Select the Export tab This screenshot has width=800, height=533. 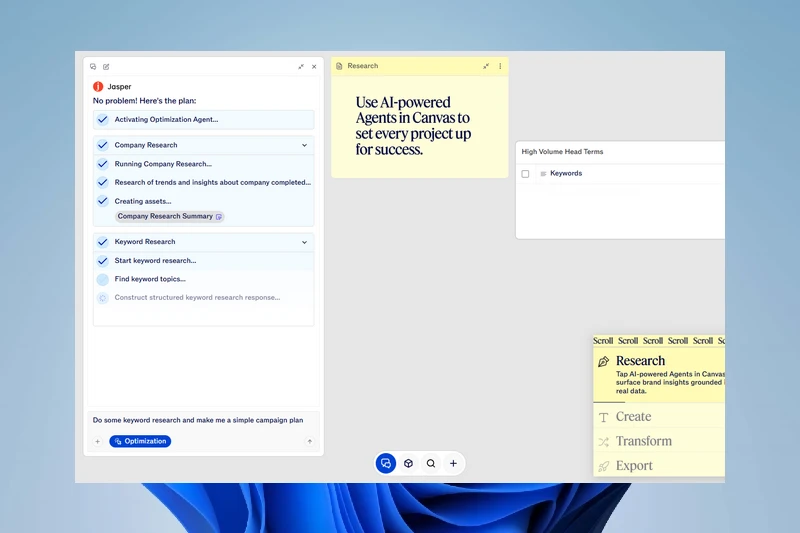point(634,465)
